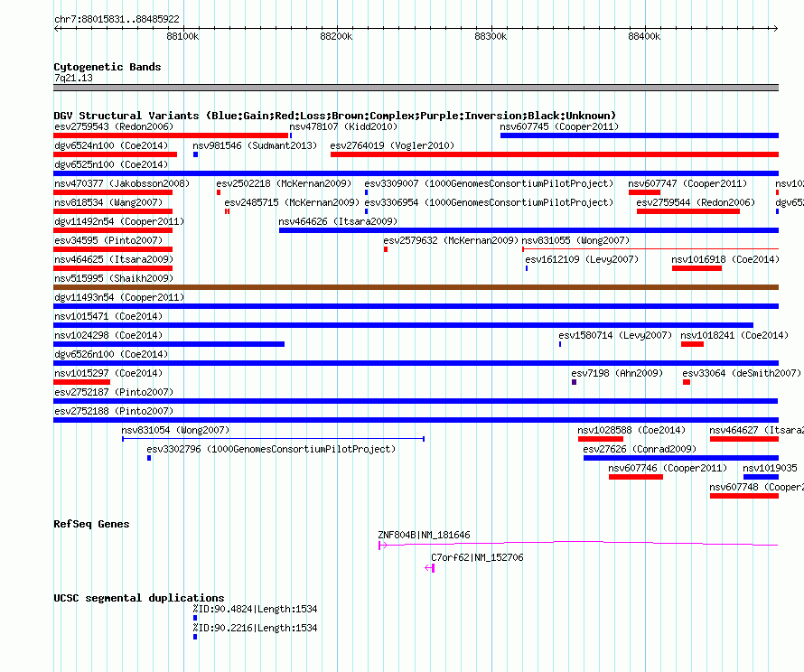This screenshot has height=672, width=804.
Task: Click esv27626 (Conrad2009) label
Action: pyautogui.click(x=640, y=449)
